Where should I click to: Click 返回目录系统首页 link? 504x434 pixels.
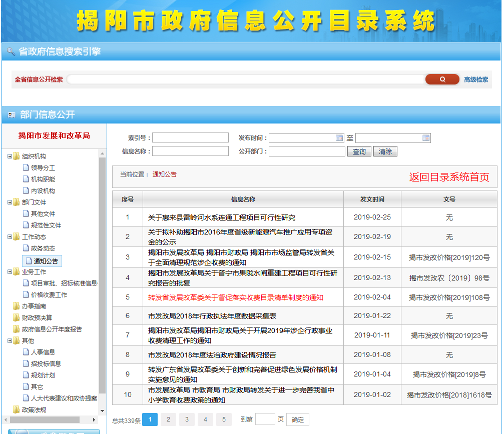point(449,177)
